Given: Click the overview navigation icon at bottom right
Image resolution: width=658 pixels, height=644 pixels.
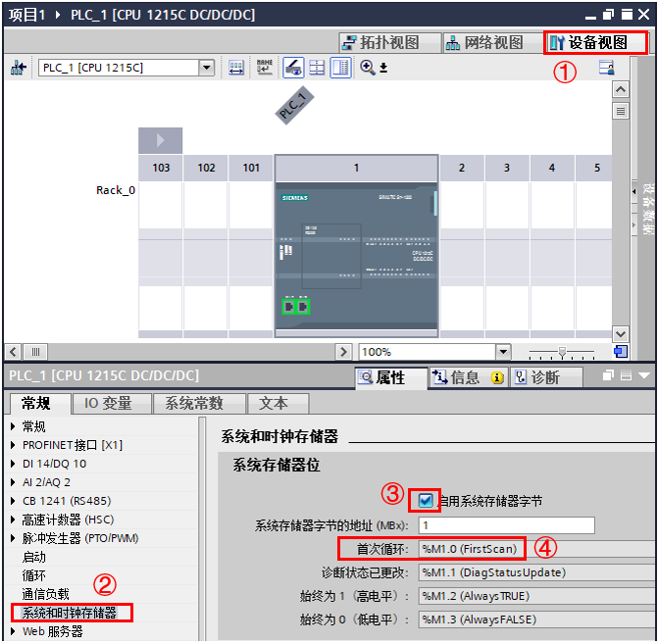Looking at the screenshot, I should (x=620, y=352).
